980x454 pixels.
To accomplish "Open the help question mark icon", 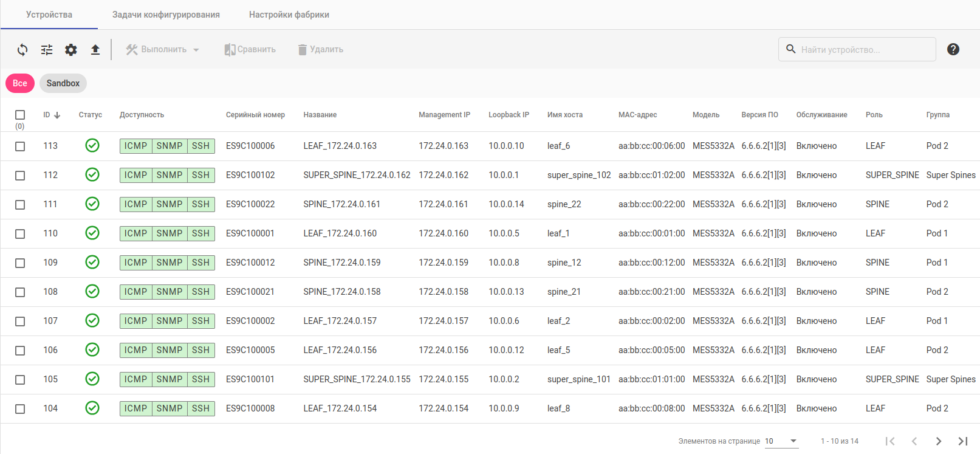I will click(953, 49).
